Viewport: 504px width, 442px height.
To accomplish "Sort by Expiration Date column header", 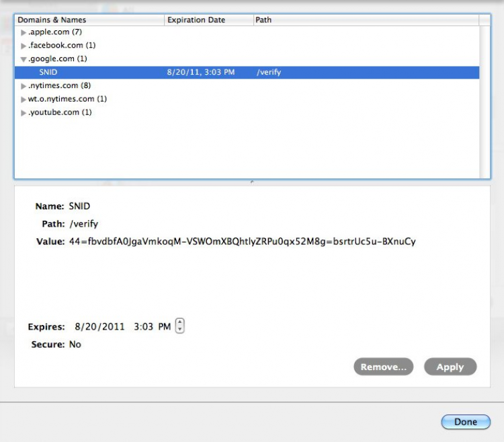I will (209, 20).
